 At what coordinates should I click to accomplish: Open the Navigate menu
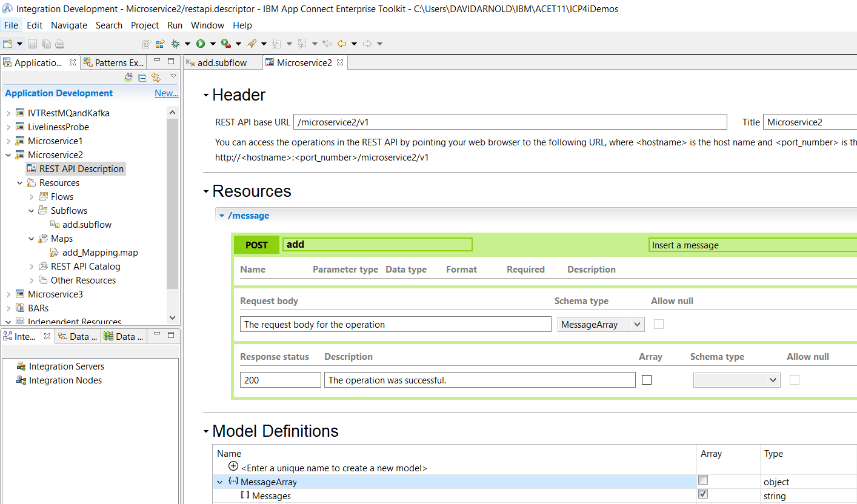pyautogui.click(x=69, y=25)
